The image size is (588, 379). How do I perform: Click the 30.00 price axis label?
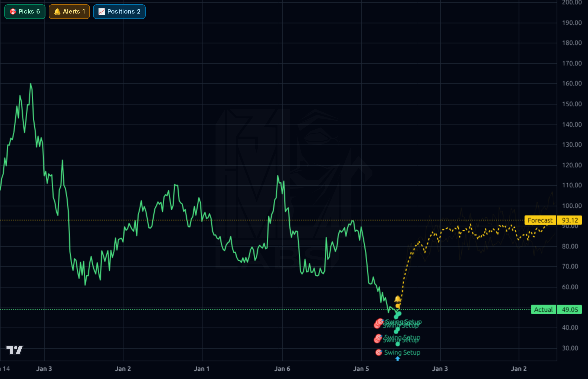[570, 348]
